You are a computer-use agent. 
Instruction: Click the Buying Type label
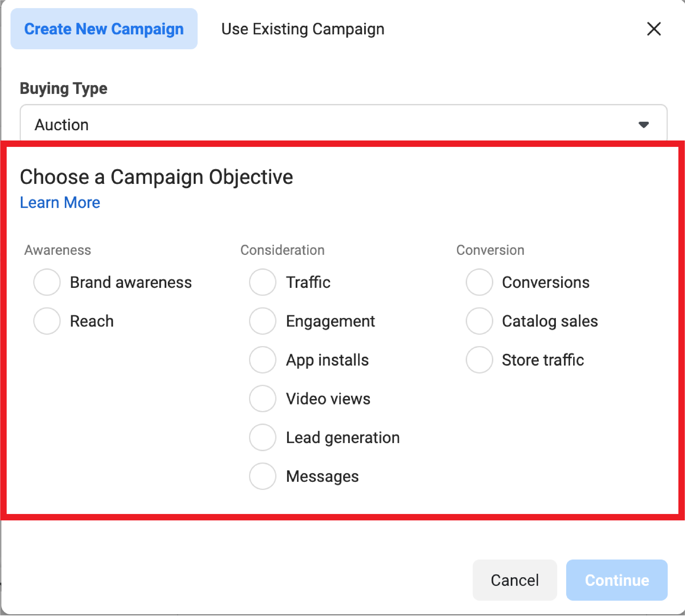[64, 89]
